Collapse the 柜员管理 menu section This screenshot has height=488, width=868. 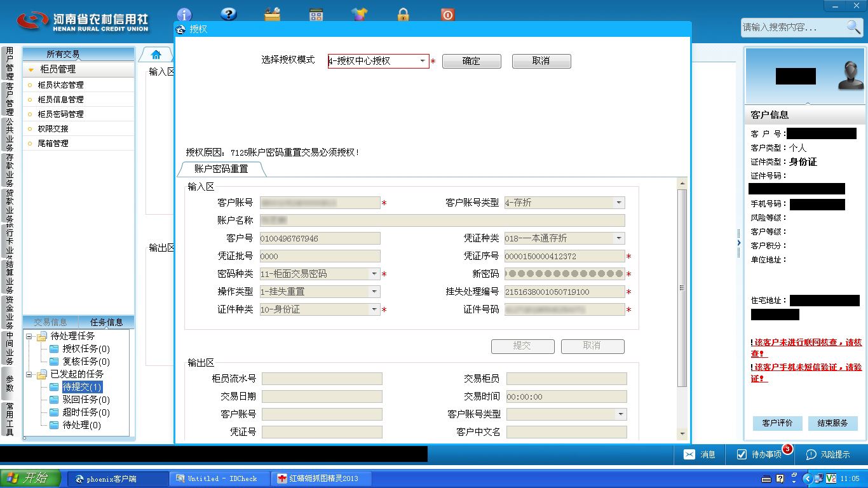click(31, 70)
